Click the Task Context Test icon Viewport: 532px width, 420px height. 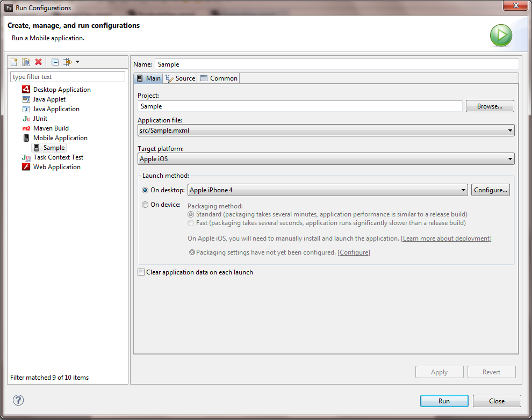[x=26, y=157]
